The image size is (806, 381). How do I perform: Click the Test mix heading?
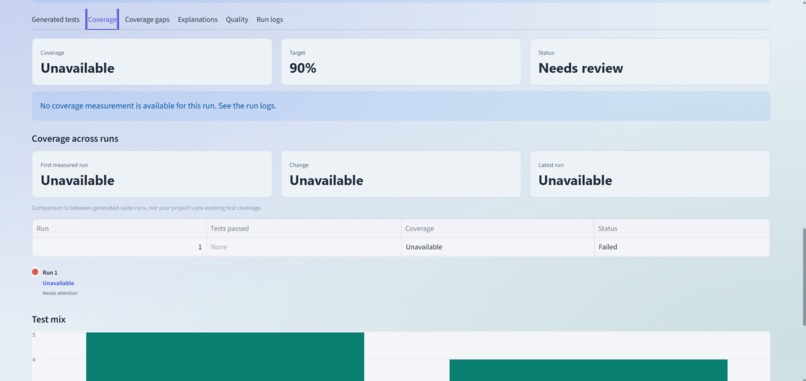48,320
